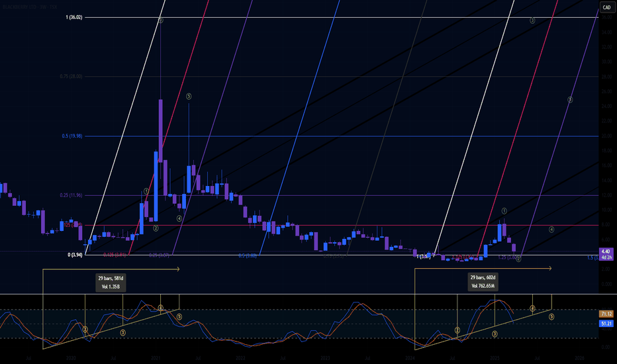Click the 12.00 price scale label
This screenshot has height=364, width=617.
(606, 195)
